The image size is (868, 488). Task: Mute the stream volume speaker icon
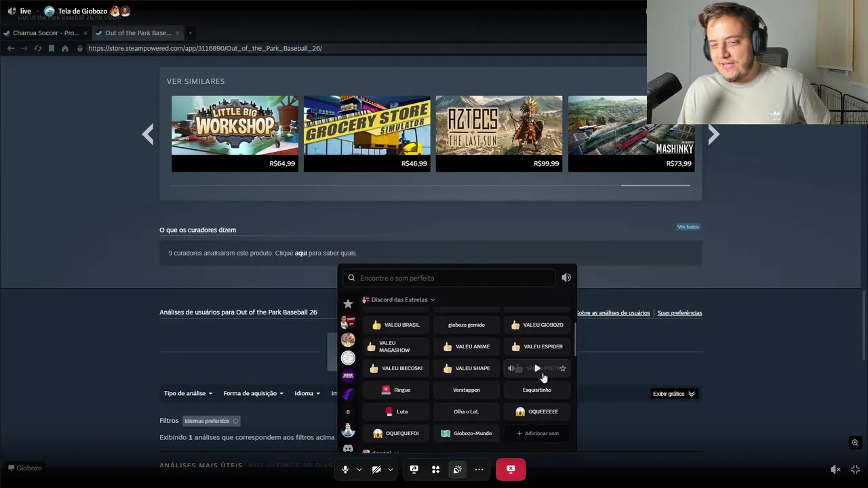[x=835, y=469]
